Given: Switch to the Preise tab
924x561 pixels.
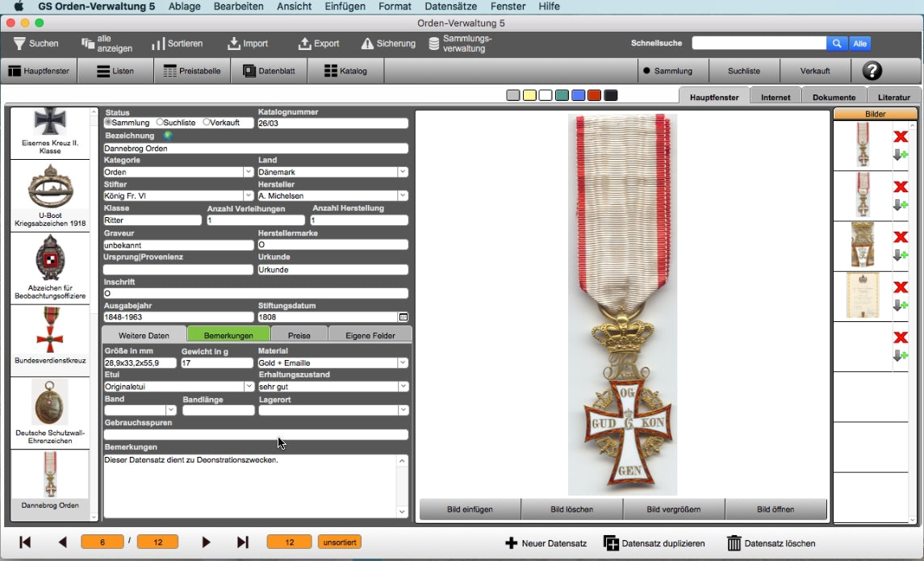Looking at the screenshot, I should click(x=299, y=335).
